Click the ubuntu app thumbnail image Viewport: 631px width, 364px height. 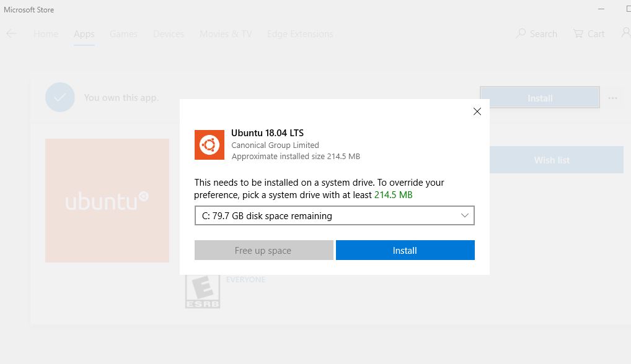click(107, 201)
